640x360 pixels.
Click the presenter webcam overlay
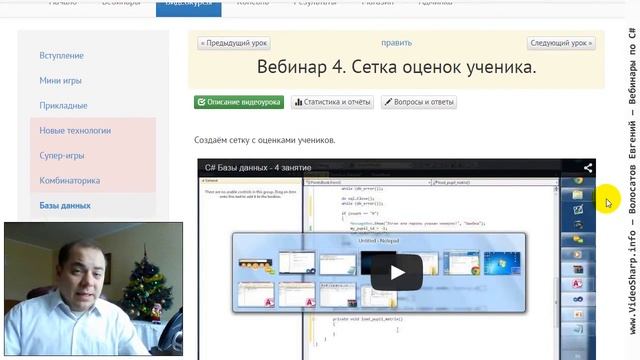pos(93,289)
